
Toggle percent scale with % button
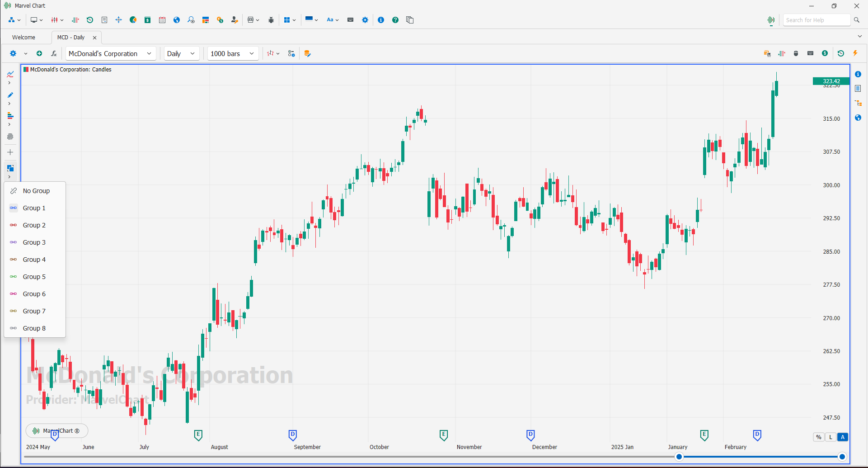tap(819, 437)
